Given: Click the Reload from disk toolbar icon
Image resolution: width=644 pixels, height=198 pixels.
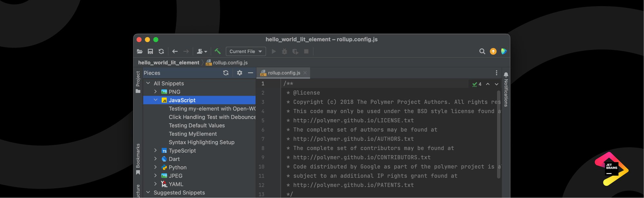Looking at the screenshot, I should tap(161, 51).
